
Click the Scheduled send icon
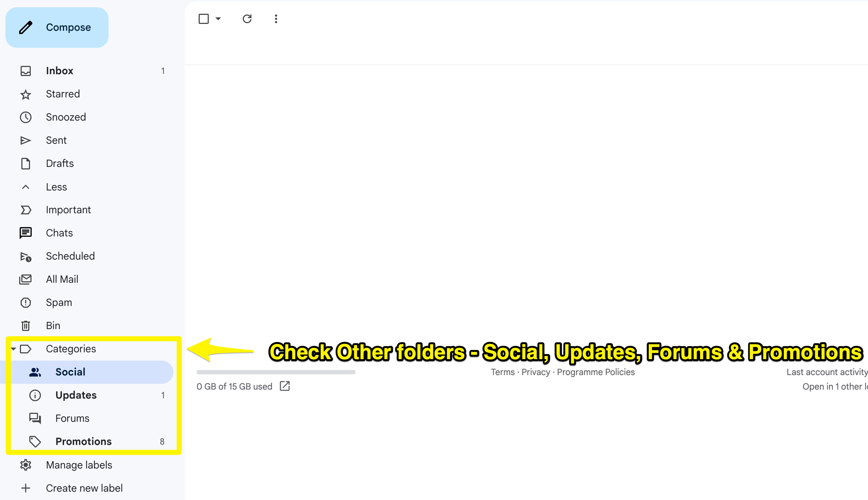[26, 257]
